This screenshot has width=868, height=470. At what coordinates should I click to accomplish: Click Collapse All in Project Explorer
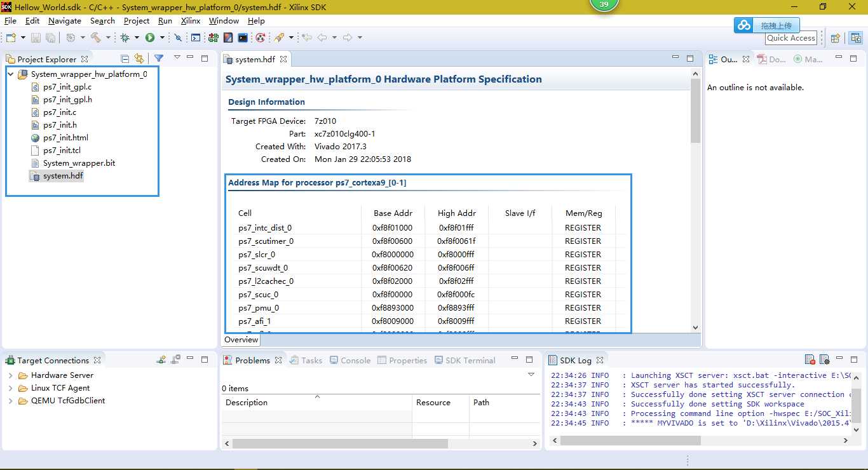point(125,58)
